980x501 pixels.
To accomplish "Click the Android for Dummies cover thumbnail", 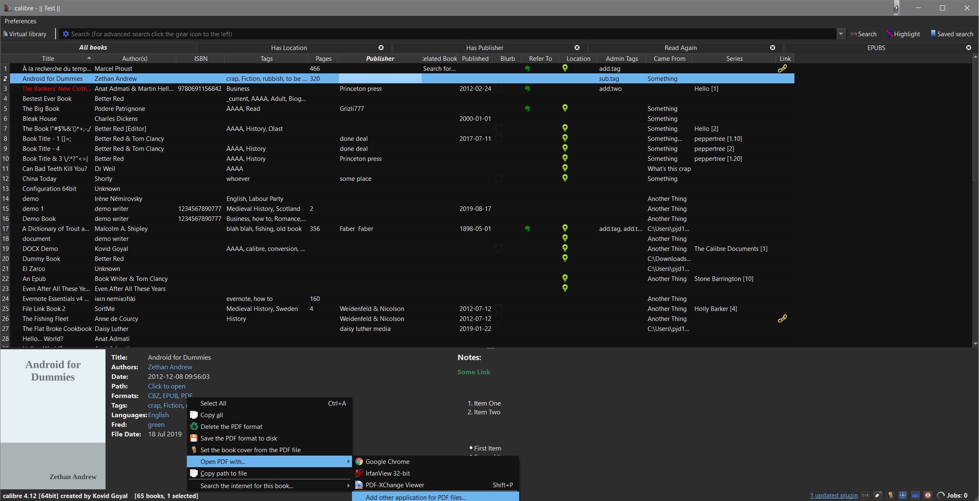I will pyautogui.click(x=53, y=419).
